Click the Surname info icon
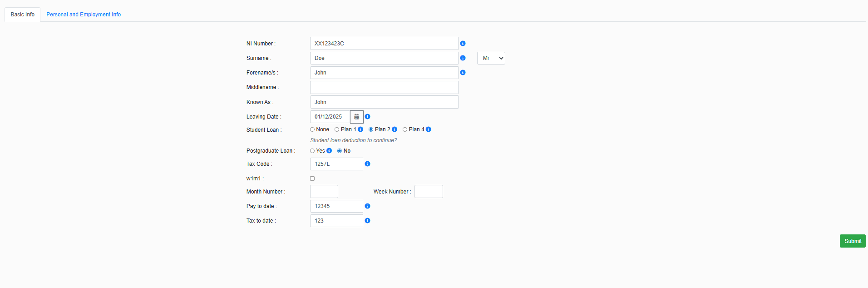The image size is (868, 288). pyautogui.click(x=463, y=58)
